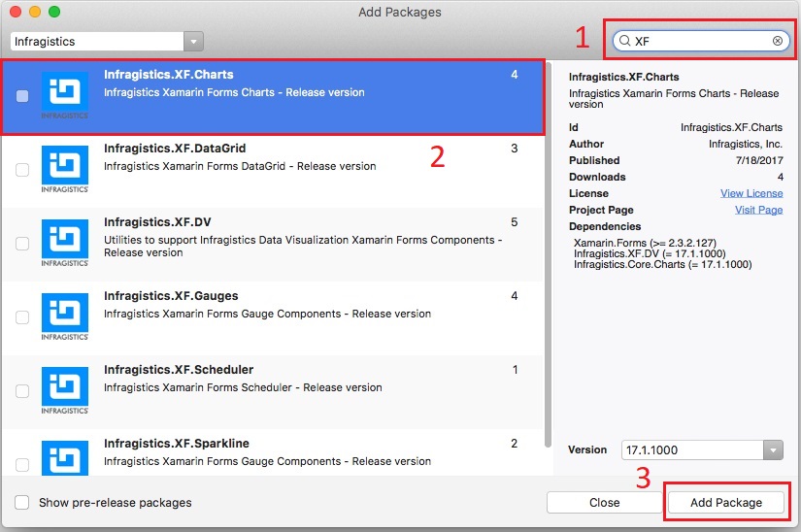Select the Infragistics.XF.DataGrid package title
The image size is (801, 532).
point(175,149)
